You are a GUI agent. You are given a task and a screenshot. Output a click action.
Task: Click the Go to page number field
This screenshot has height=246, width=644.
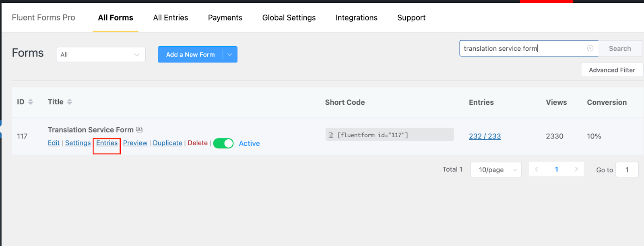(627, 170)
